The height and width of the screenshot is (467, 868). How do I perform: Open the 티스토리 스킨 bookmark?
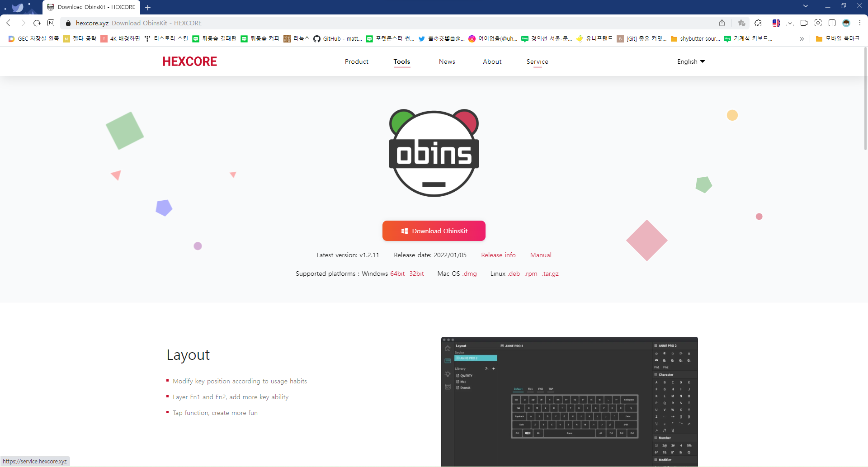[166, 39]
